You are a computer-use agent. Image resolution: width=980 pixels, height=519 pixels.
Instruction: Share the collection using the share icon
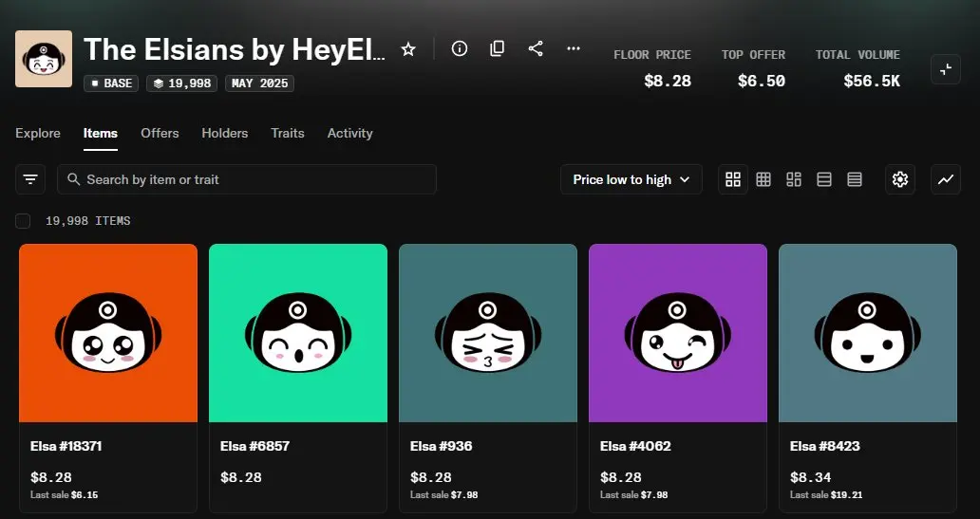536,48
